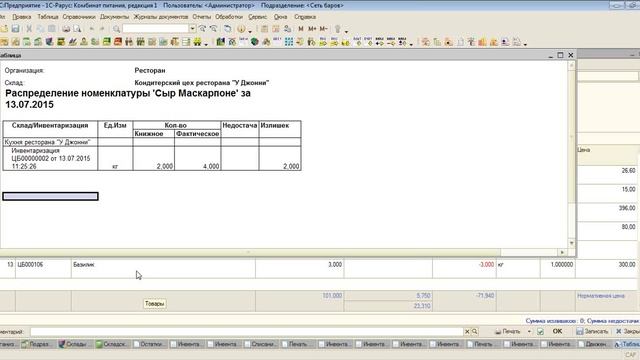
Task: Click the report vertical scrollbar down arrow
Action: [571, 243]
